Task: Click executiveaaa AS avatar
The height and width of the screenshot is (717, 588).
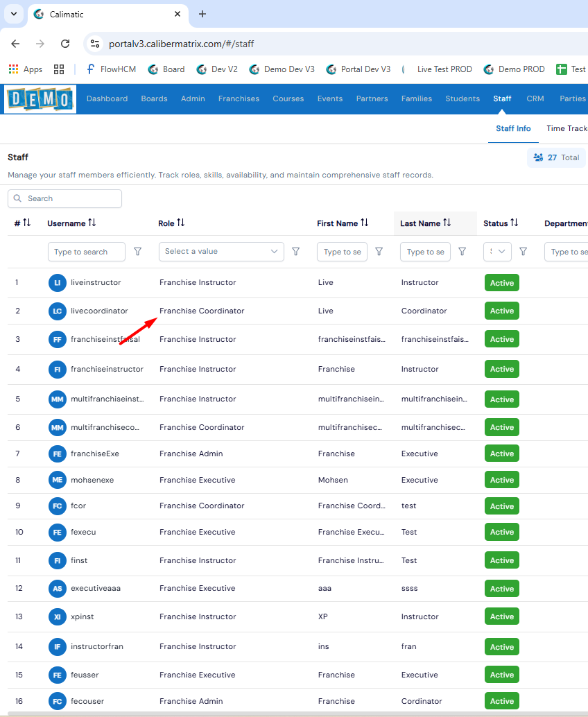Action: (x=58, y=589)
